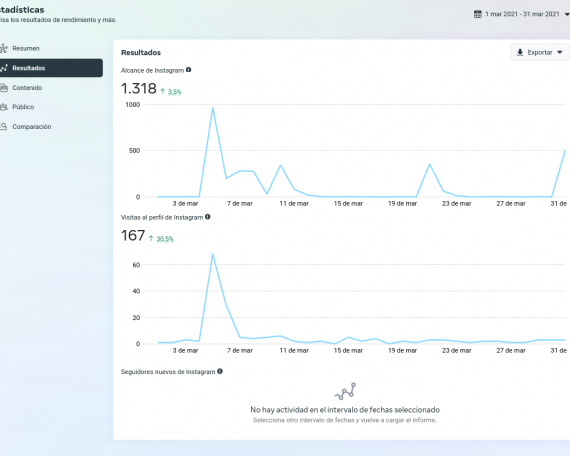Click the profile visits chart peak

pos(213,254)
